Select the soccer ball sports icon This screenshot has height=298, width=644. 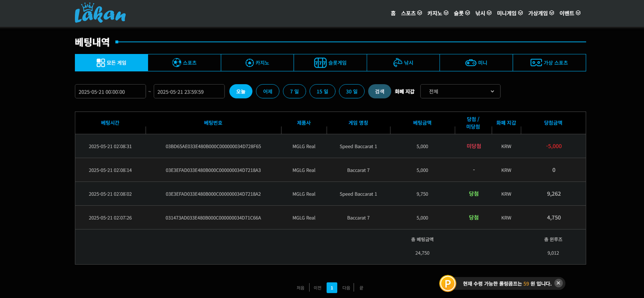click(177, 63)
